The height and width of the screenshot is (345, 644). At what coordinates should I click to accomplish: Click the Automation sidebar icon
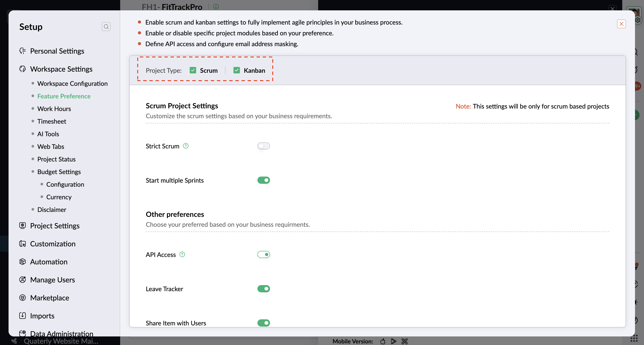(23, 261)
